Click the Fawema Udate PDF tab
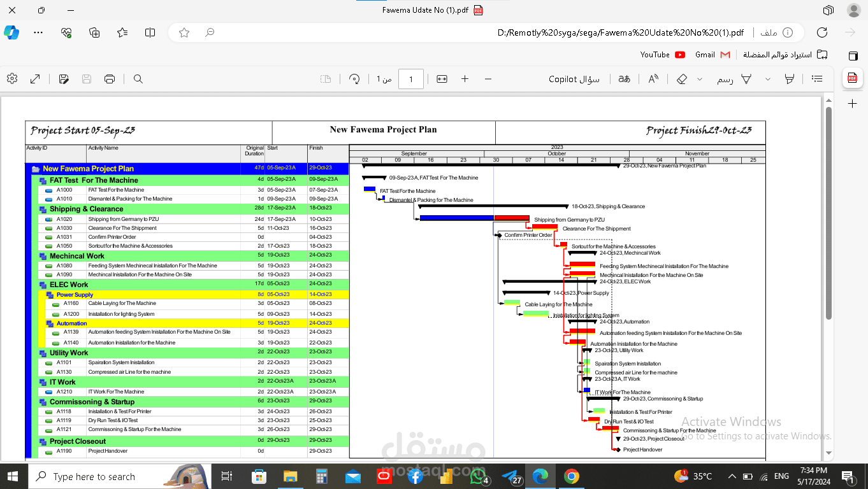The height and width of the screenshot is (489, 868). (433, 10)
